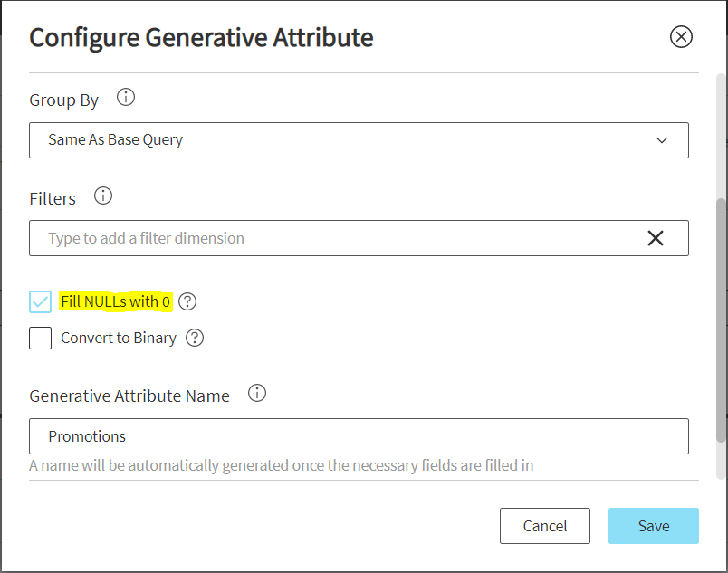This screenshot has width=728, height=573.
Task: Expand Group By using the chevron arrow
Action: tap(662, 140)
